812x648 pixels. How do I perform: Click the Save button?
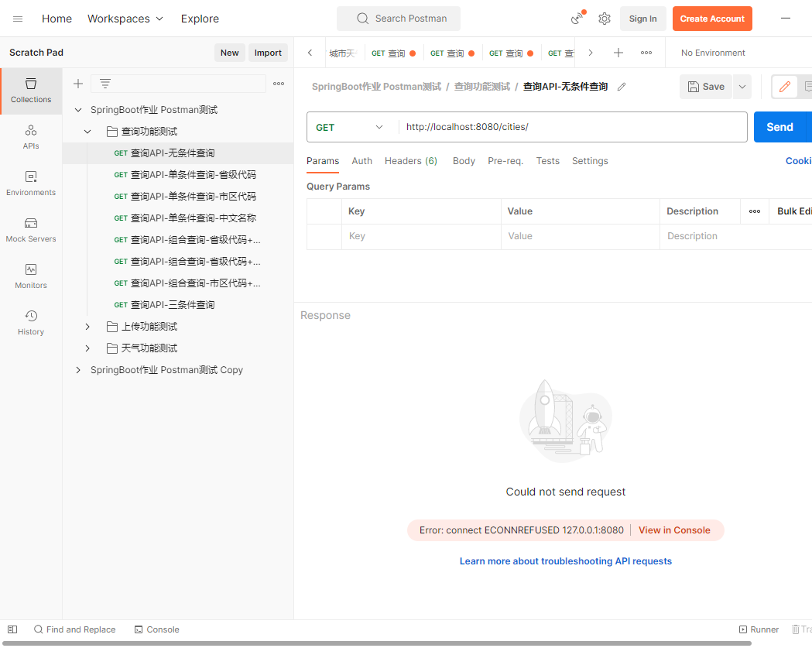(706, 87)
